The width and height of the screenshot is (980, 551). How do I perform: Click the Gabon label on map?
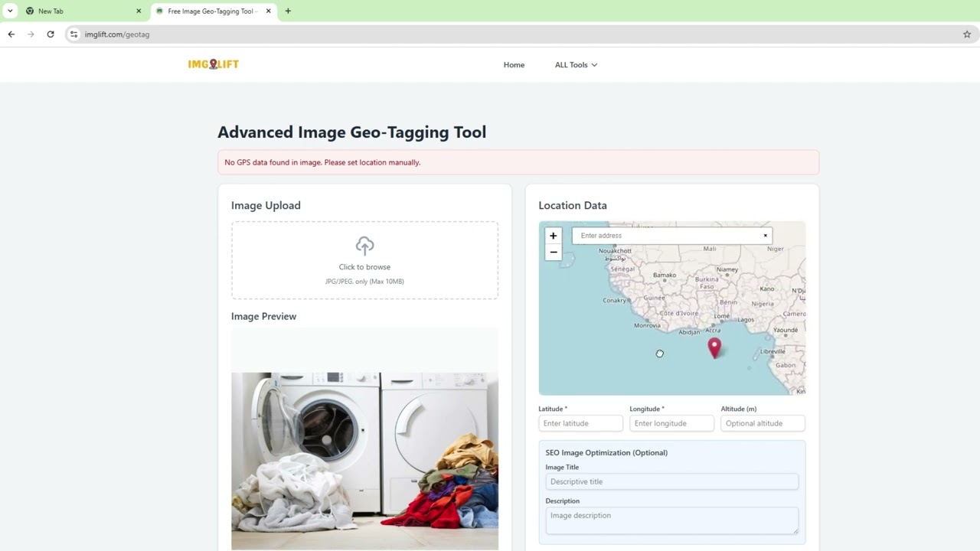pos(786,366)
